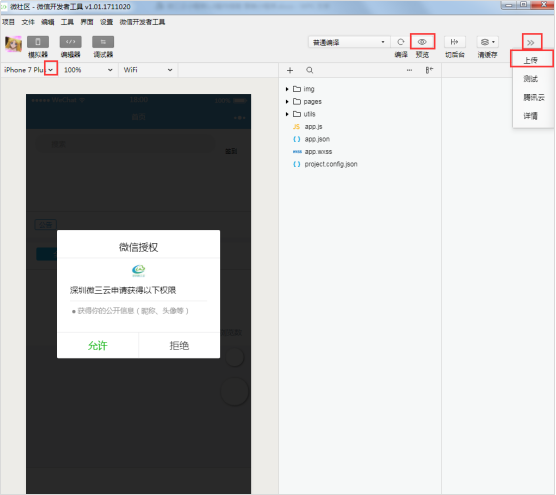Click the wxss icon beside app.wxss
The width and height of the screenshot is (556, 495).
point(297,152)
